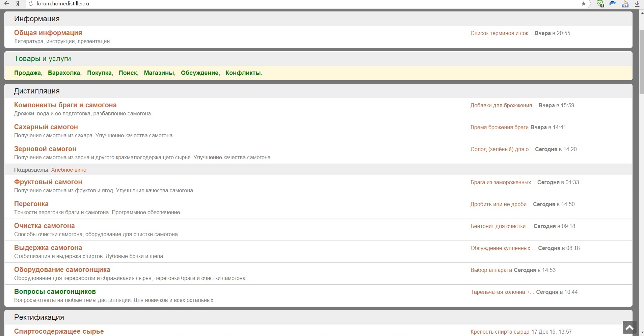This screenshot has height=336, width=644.
Task: Open the browser downloads arrow icon
Action: tap(637, 4)
